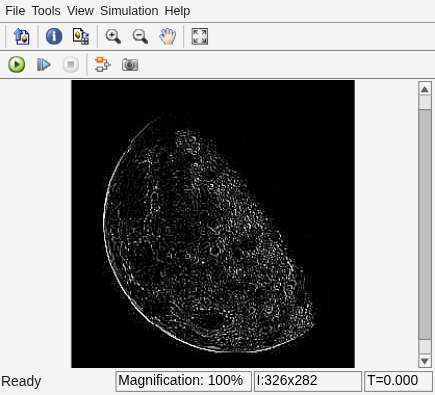Open the Help menu
This screenshot has height=395, width=435.
pos(177,11)
